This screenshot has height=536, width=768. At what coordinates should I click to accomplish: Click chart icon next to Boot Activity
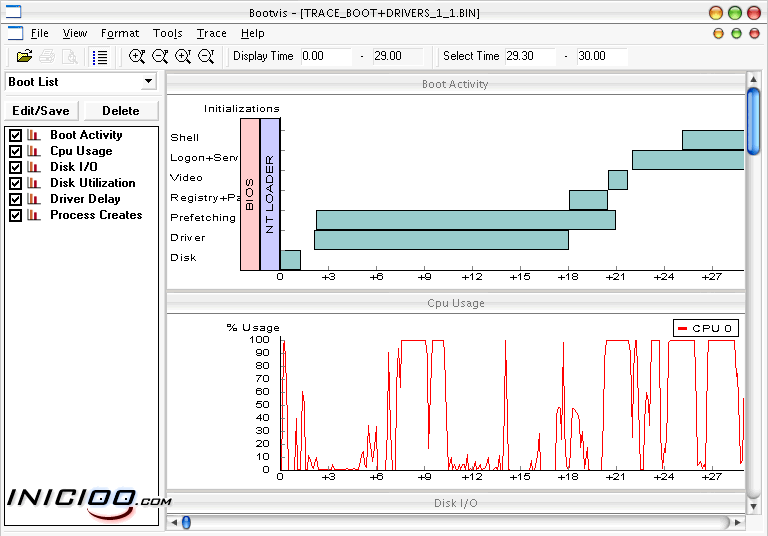click(x=34, y=135)
